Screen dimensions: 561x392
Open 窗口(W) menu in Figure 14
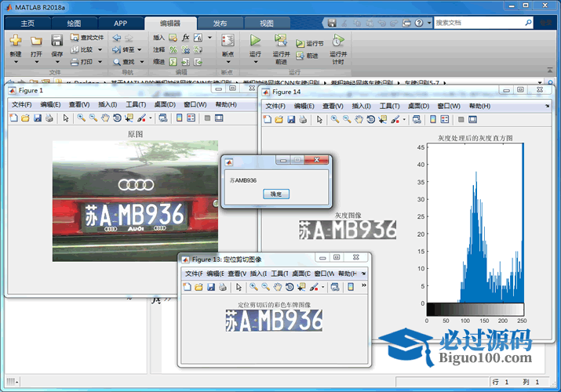click(449, 106)
